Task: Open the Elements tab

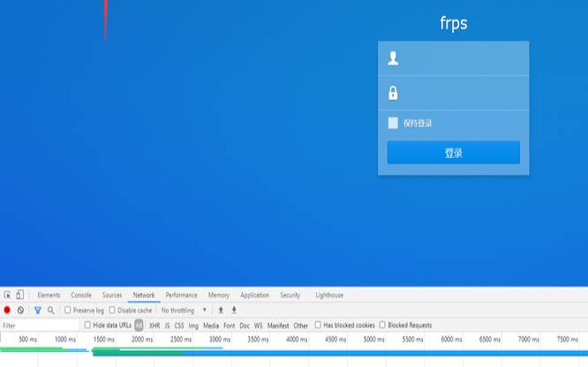Action: [x=49, y=295]
